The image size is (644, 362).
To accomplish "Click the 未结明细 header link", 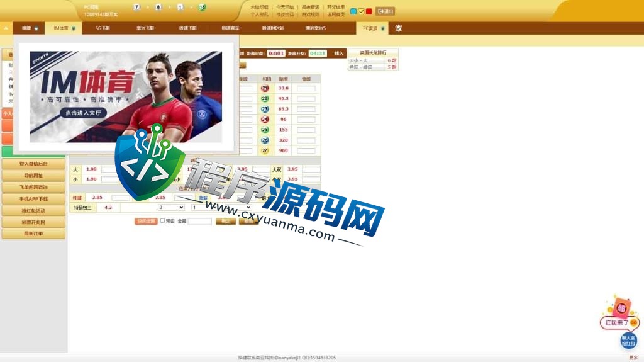I will point(259,7).
